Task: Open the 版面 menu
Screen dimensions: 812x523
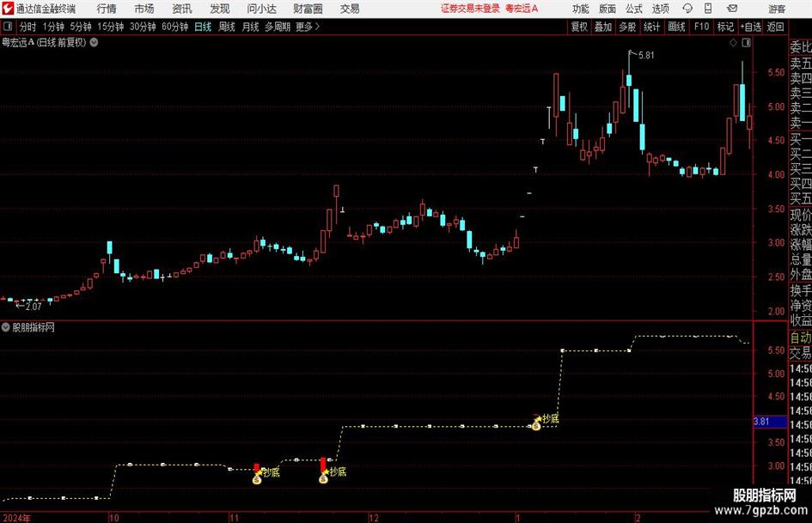Action: (607, 9)
